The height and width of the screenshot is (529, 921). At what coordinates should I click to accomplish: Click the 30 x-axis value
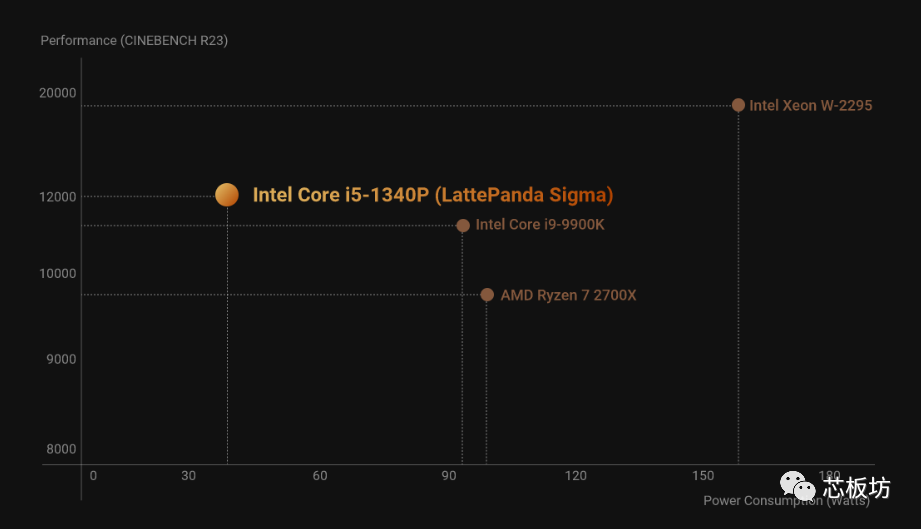click(189, 476)
